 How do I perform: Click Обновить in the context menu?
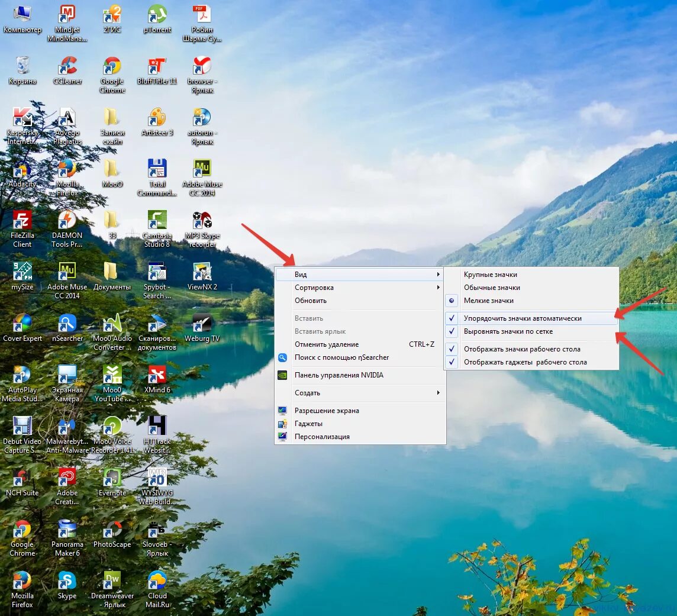(x=360, y=301)
